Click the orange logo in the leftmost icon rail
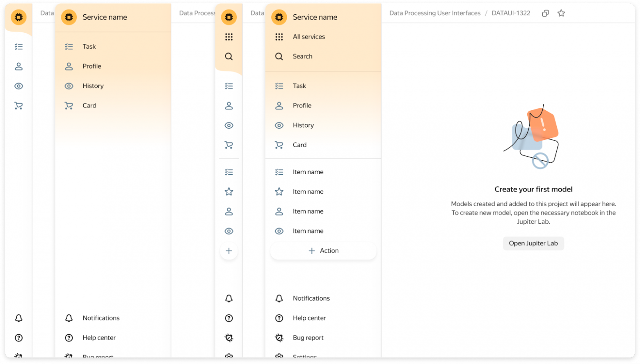The height and width of the screenshot is (364, 640). point(18,17)
